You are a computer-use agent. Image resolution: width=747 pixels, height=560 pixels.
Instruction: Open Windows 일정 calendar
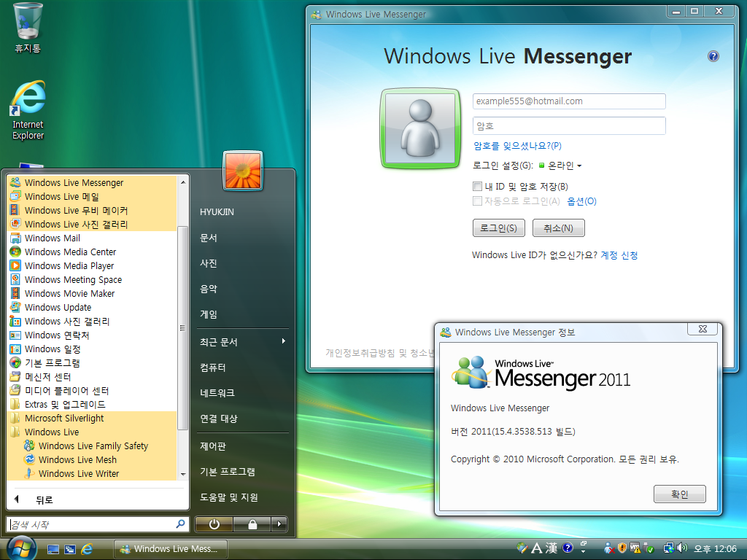click(x=92, y=349)
